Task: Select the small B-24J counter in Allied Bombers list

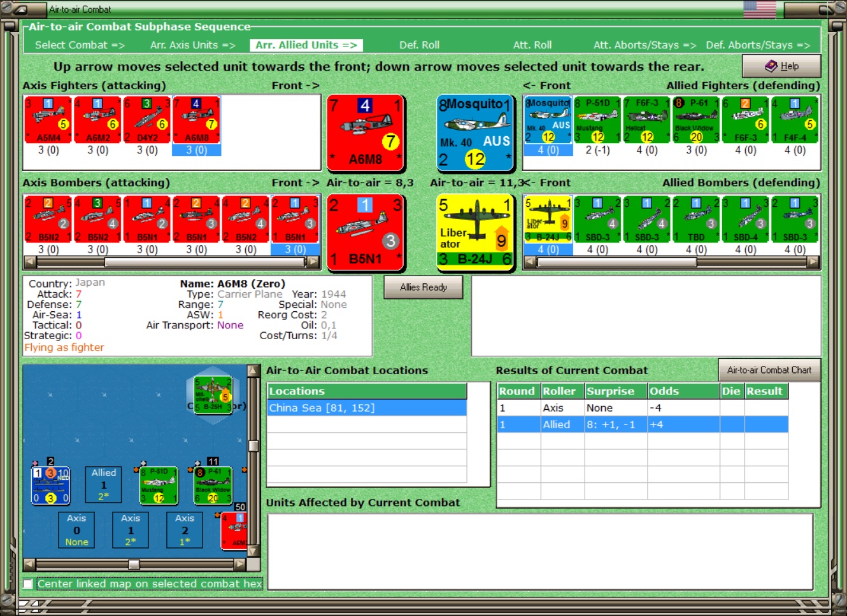Action: (x=548, y=219)
